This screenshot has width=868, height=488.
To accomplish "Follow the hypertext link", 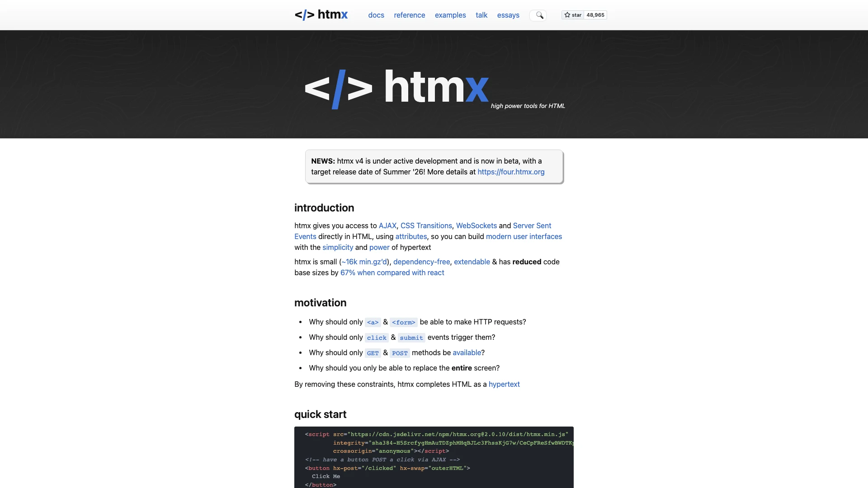I will coord(504,384).
